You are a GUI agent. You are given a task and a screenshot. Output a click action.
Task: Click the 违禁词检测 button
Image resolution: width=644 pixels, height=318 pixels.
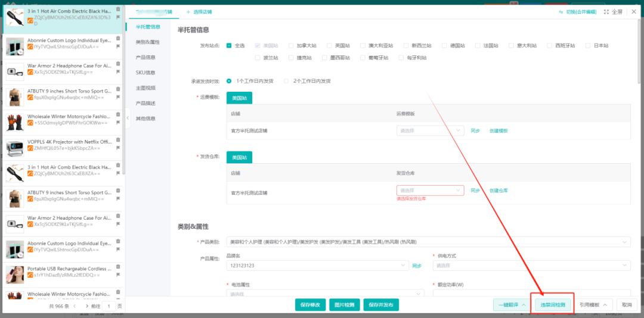pos(552,305)
